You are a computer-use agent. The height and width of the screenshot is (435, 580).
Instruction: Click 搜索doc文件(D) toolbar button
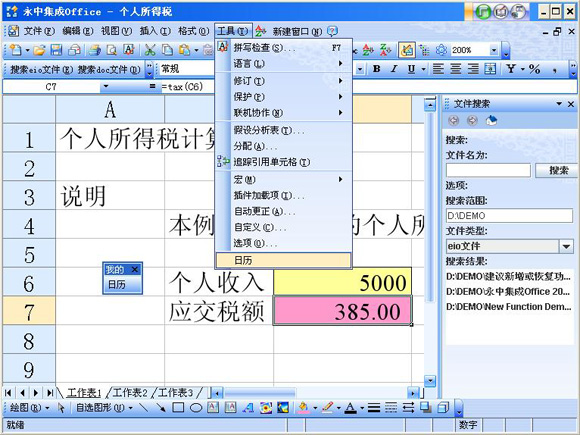[109, 69]
